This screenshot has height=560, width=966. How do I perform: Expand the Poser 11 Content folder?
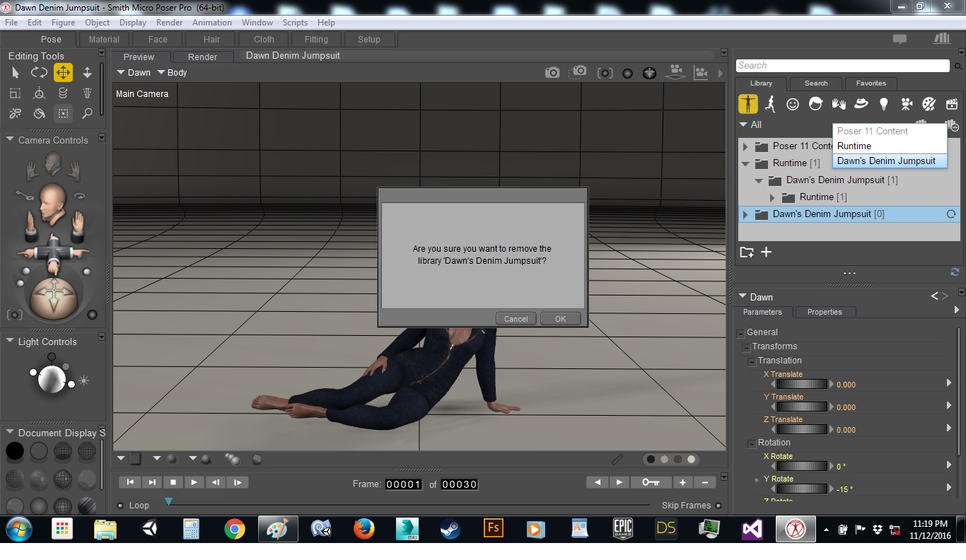click(x=745, y=146)
